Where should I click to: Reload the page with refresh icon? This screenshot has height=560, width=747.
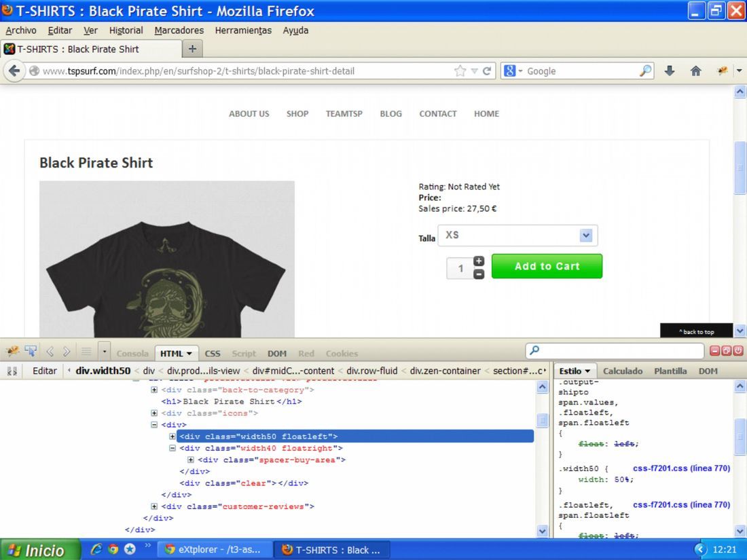(487, 71)
